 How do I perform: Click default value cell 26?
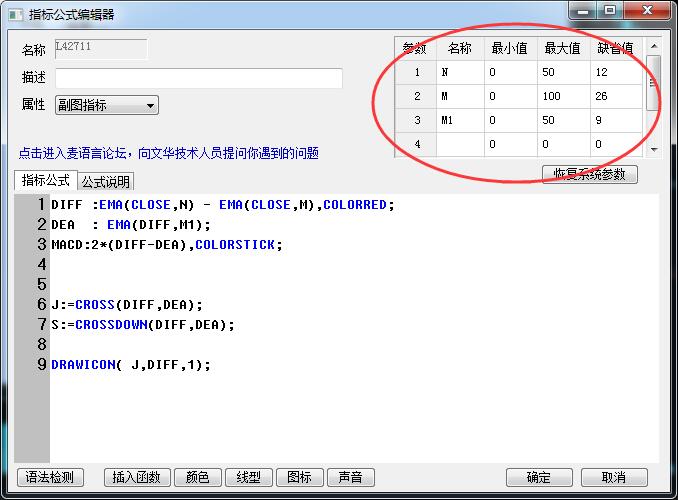tap(616, 96)
